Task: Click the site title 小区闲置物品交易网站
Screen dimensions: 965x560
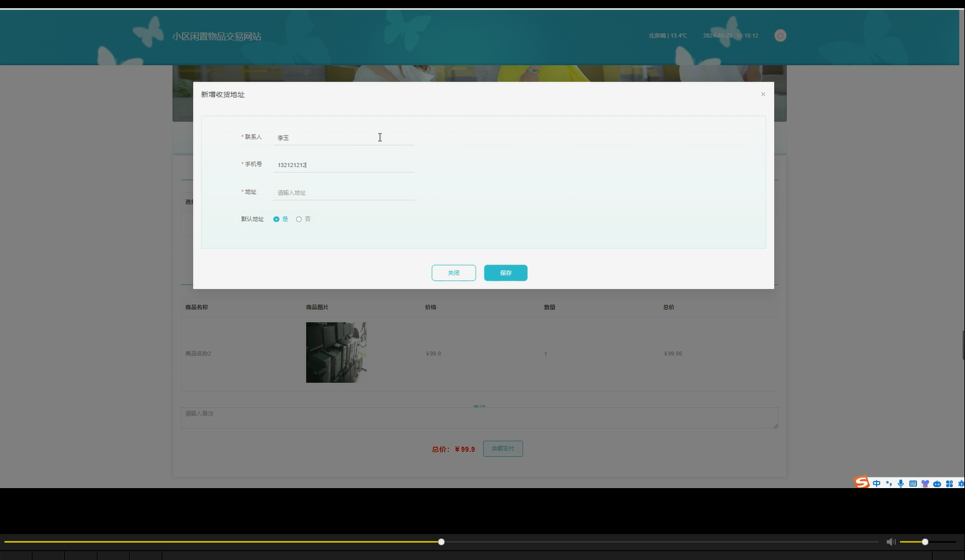Action: pyautogui.click(x=216, y=36)
